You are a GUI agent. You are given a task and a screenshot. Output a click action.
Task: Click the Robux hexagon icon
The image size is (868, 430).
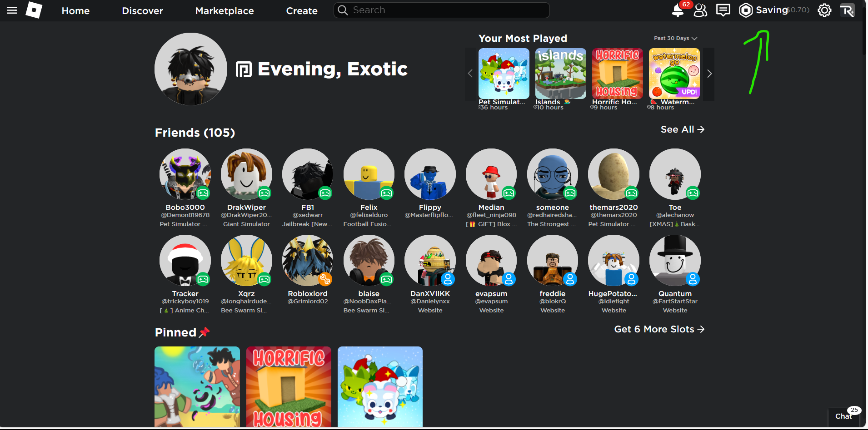tap(746, 10)
